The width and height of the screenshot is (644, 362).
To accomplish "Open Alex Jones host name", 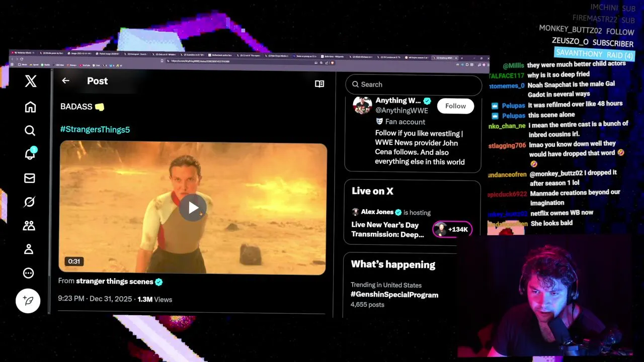I will 377,212.
